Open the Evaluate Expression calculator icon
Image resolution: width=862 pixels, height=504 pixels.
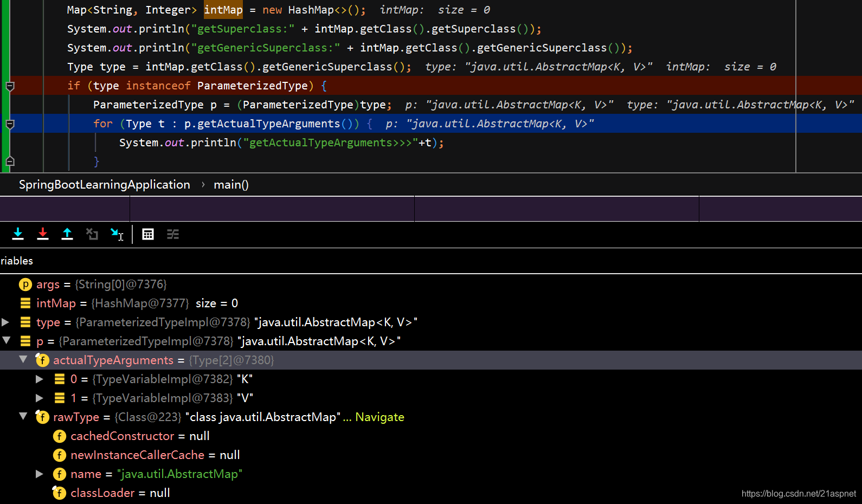148,234
